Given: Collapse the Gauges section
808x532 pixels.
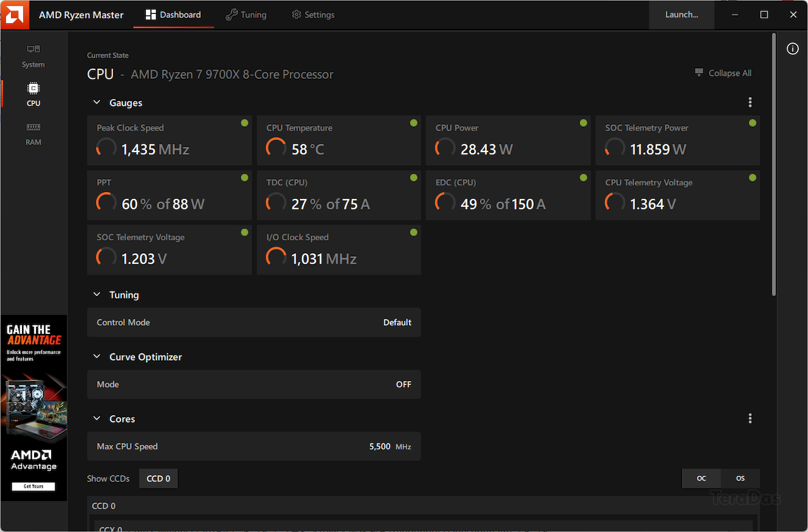Looking at the screenshot, I should click(97, 102).
